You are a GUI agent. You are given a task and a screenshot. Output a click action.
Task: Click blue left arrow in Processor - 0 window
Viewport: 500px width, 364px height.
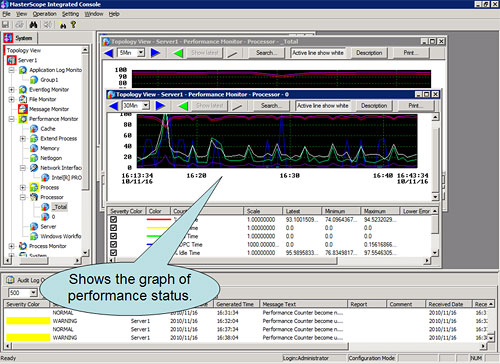(113, 106)
